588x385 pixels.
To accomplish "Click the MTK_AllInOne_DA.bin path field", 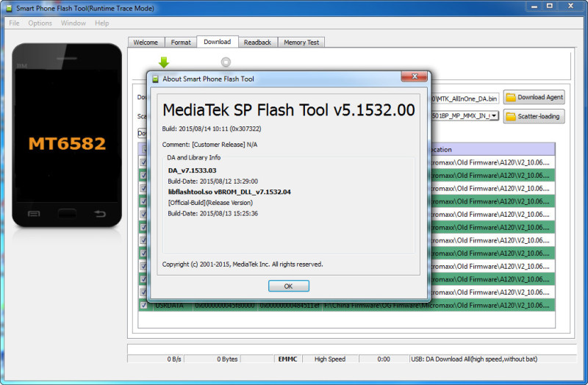I will click(x=465, y=98).
